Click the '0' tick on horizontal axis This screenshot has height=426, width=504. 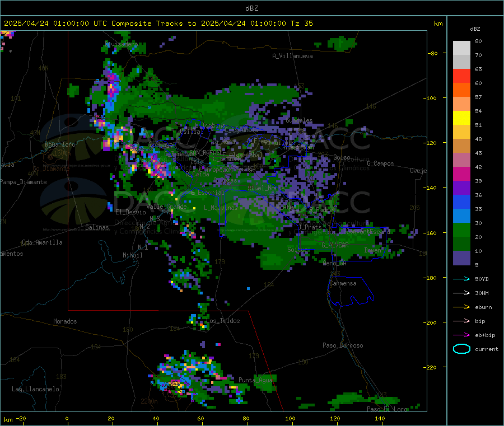67,418
